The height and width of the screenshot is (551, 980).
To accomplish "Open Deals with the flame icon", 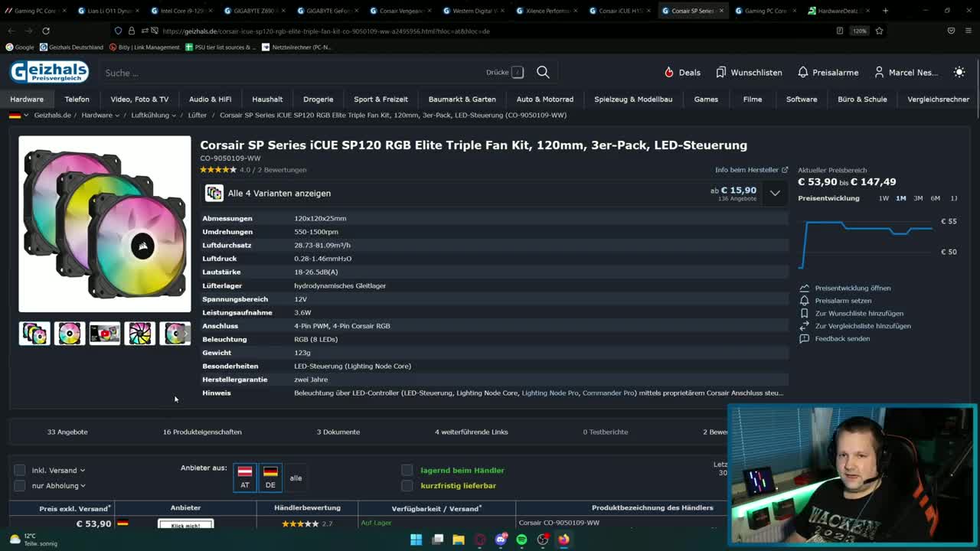I will click(682, 72).
